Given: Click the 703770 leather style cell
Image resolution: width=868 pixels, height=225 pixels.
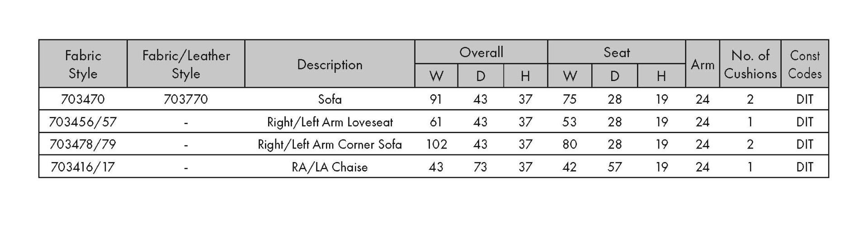Looking at the screenshot, I should point(186,99).
